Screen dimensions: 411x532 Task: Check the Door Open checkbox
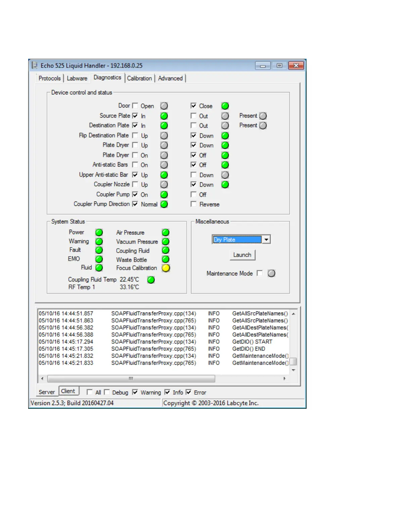[135, 106]
